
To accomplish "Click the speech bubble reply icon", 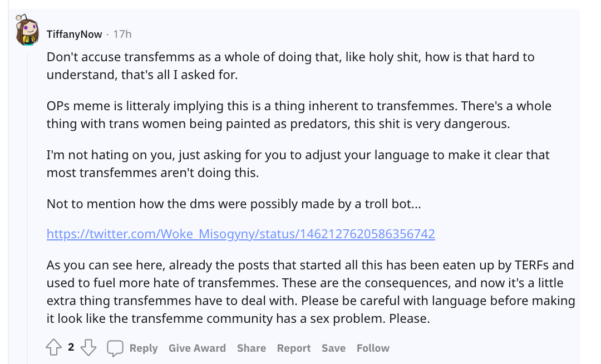I will (115, 348).
